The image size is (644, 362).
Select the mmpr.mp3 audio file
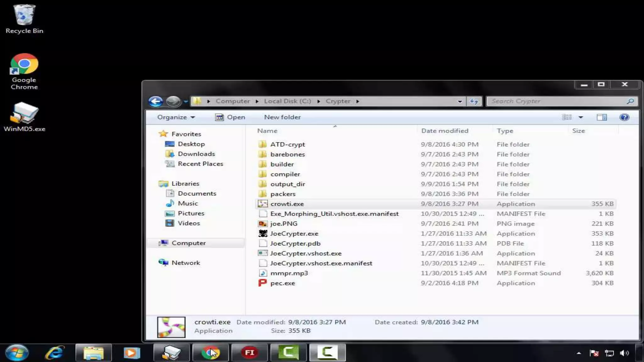289,273
